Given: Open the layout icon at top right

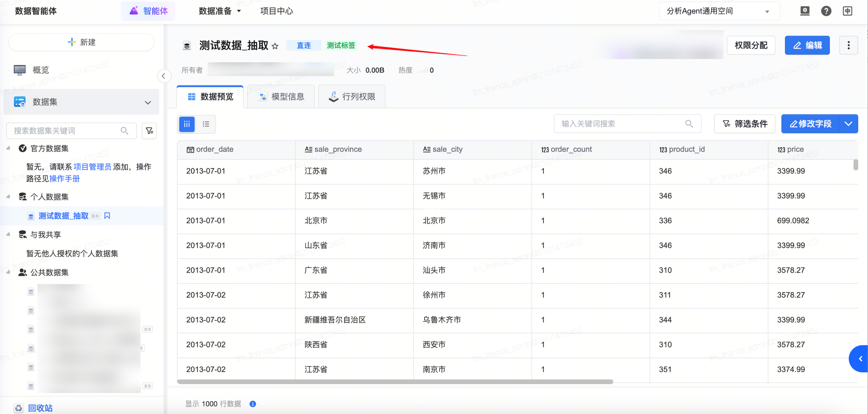Looking at the screenshot, I should point(847,11).
